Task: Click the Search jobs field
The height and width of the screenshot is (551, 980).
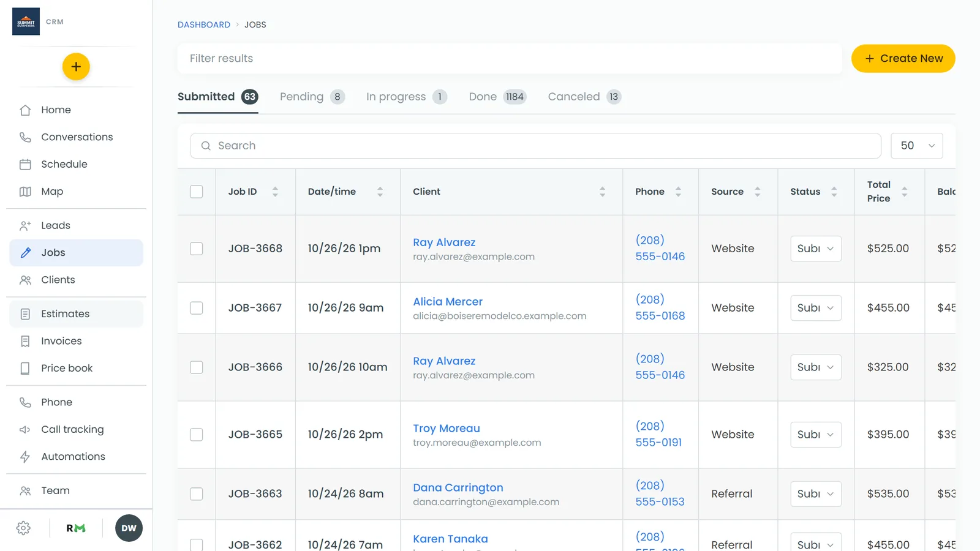Action: coord(536,146)
